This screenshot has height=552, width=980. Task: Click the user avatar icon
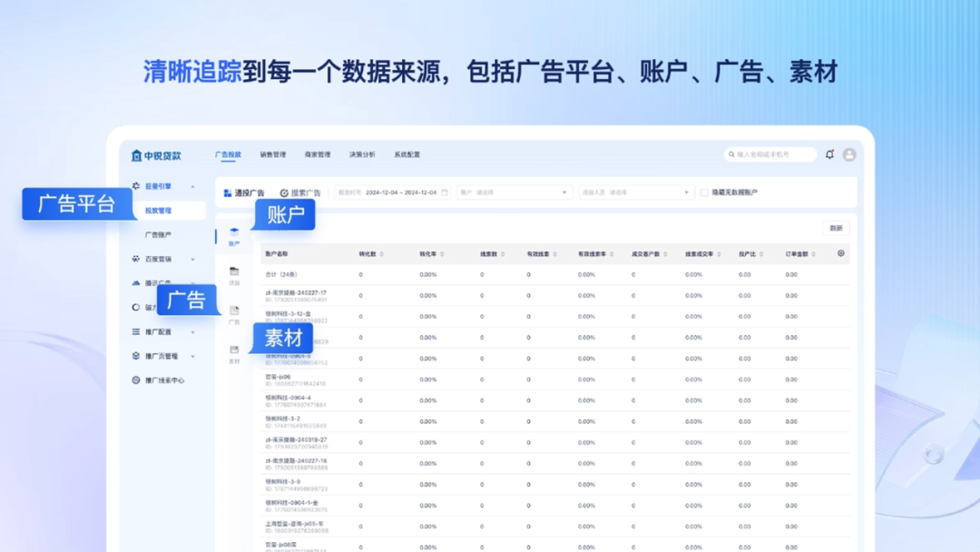849,154
